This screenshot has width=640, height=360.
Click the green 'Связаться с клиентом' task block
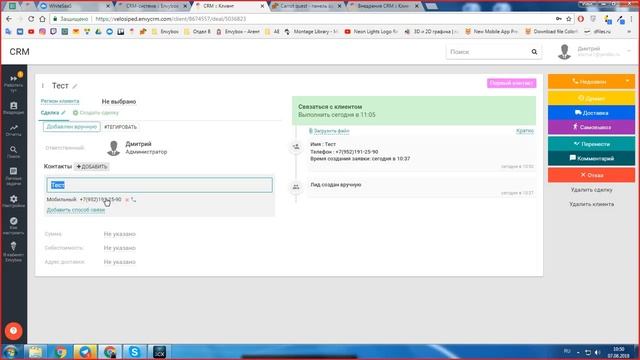pyautogui.click(x=414, y=111)
